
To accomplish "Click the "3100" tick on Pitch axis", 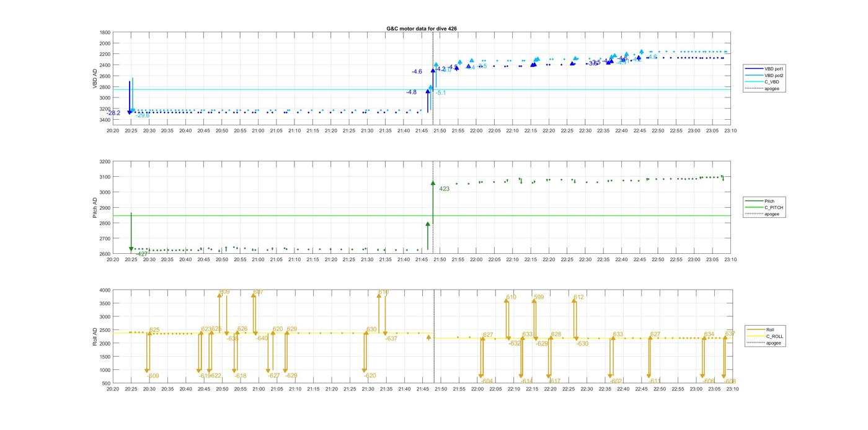I will (105, 177).
